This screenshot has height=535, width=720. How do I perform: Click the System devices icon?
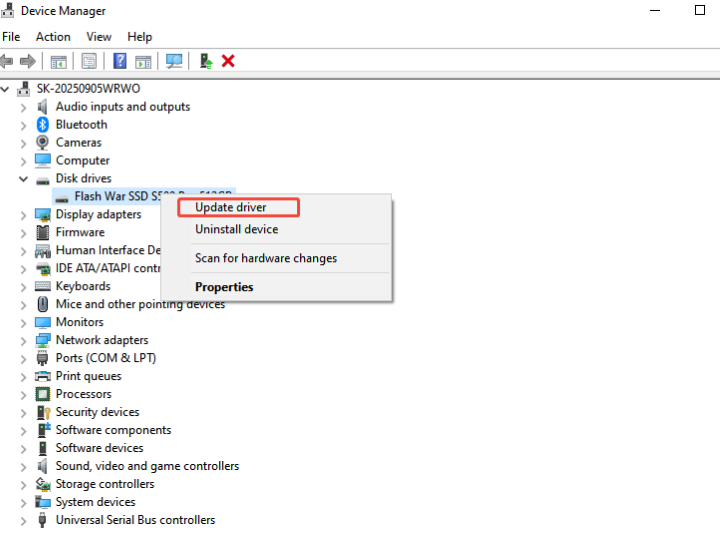coord(43,502)
